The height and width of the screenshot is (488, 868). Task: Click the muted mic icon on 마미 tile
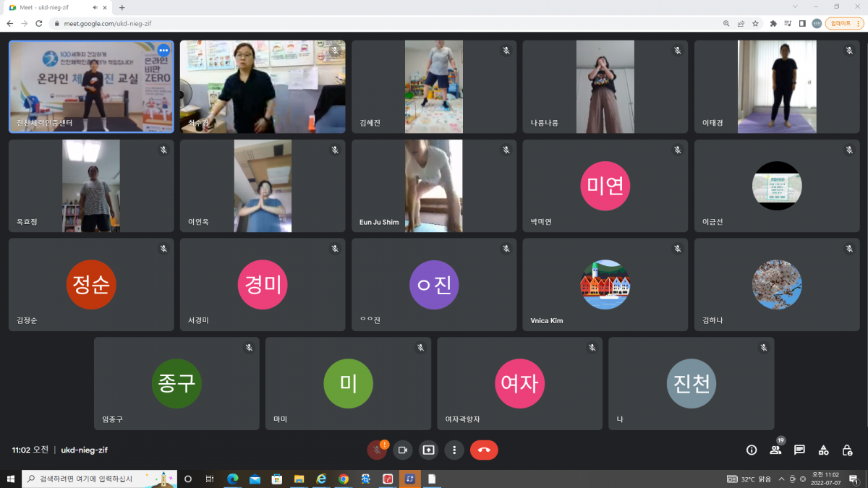pyautogui.click(x=420, y=348)
